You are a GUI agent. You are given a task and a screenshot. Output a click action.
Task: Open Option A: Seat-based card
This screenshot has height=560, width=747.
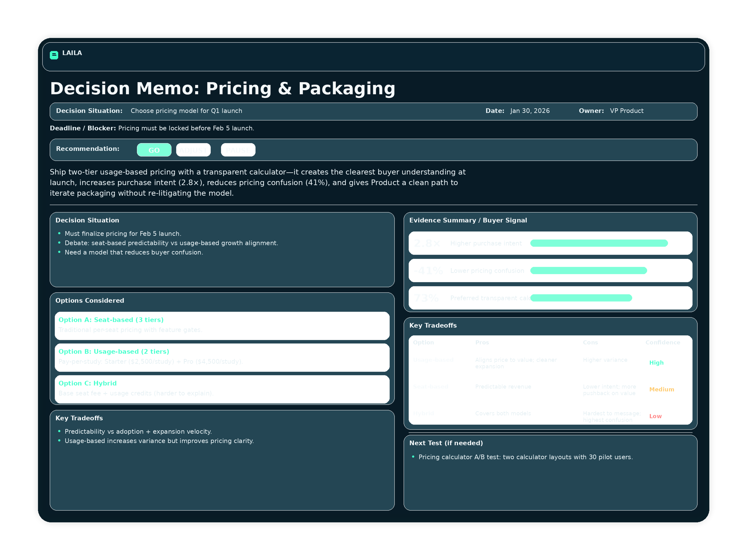click(222, 326)
